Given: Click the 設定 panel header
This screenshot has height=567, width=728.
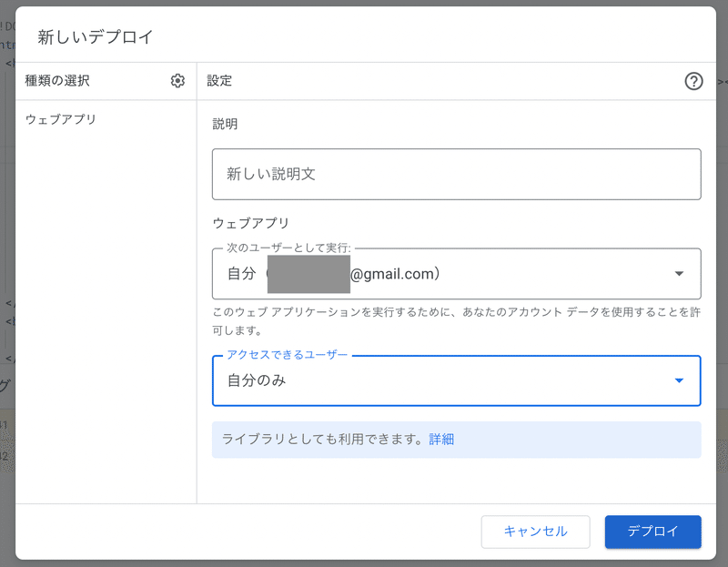Looking at the screenshot, I should 219,81.
